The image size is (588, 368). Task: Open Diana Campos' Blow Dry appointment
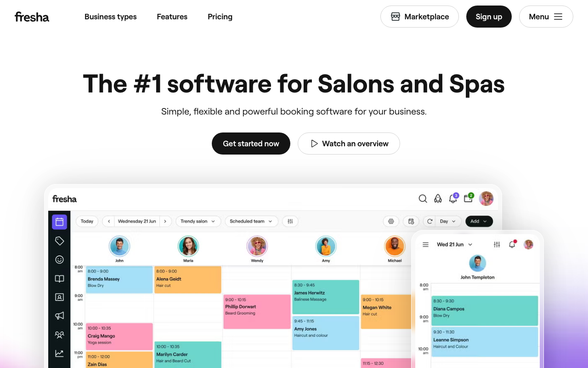[485, 310]
